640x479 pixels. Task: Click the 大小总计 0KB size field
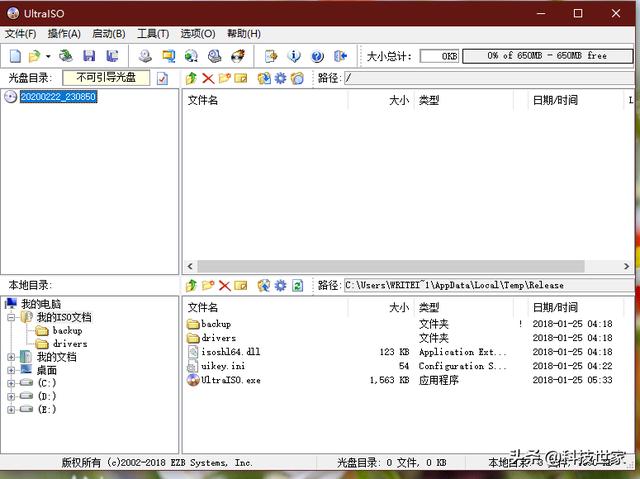pyautogui.click(x=440, y=56)
